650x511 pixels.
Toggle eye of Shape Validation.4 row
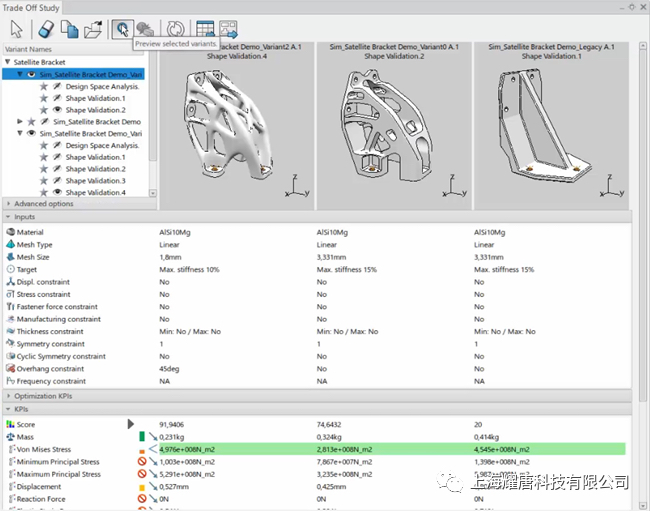coord(57,192)
